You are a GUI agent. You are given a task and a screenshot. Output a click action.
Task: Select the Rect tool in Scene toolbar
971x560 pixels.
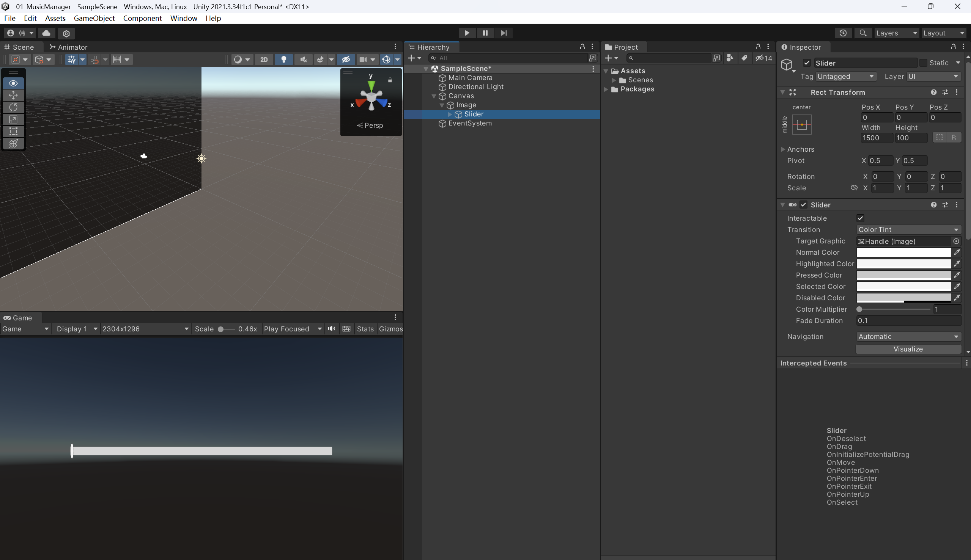pos(13,132)
